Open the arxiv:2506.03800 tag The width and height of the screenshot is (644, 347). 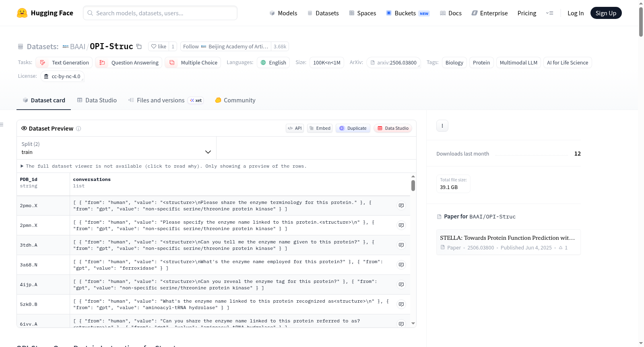pyautogui.click(x=394, y=62)
